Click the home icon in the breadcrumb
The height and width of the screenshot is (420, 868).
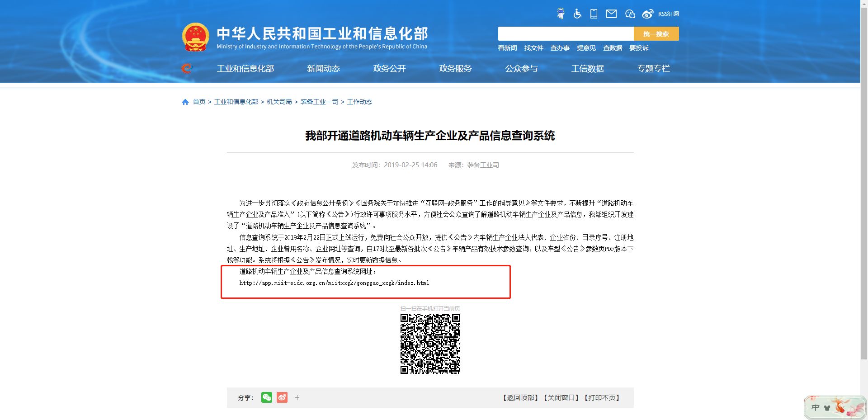point(185,102)
